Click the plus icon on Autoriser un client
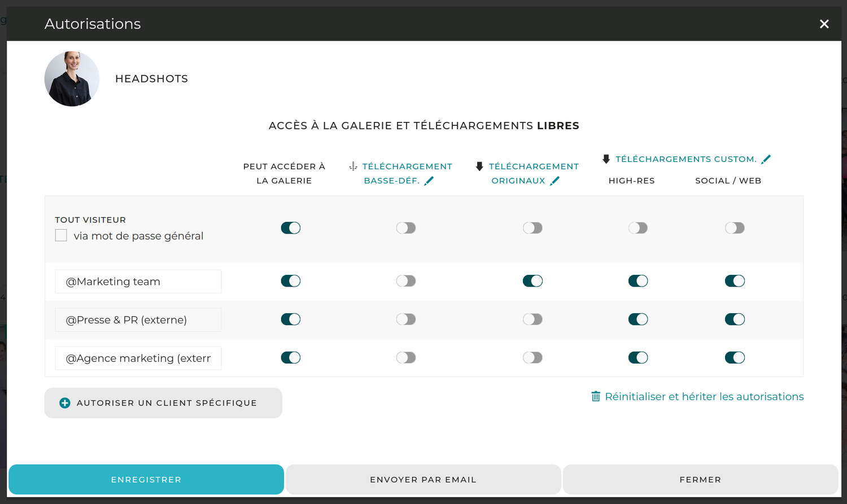Image resolution: width=847 pixels, height=504 pixels. [65, 403]
